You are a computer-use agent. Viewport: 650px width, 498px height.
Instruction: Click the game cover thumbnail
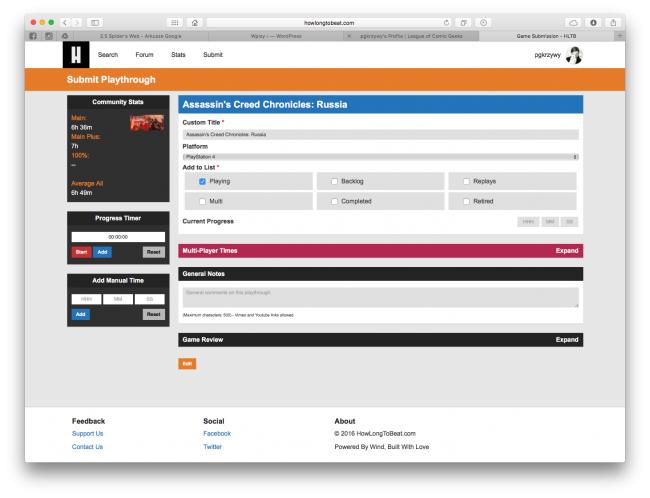point(147,123)
